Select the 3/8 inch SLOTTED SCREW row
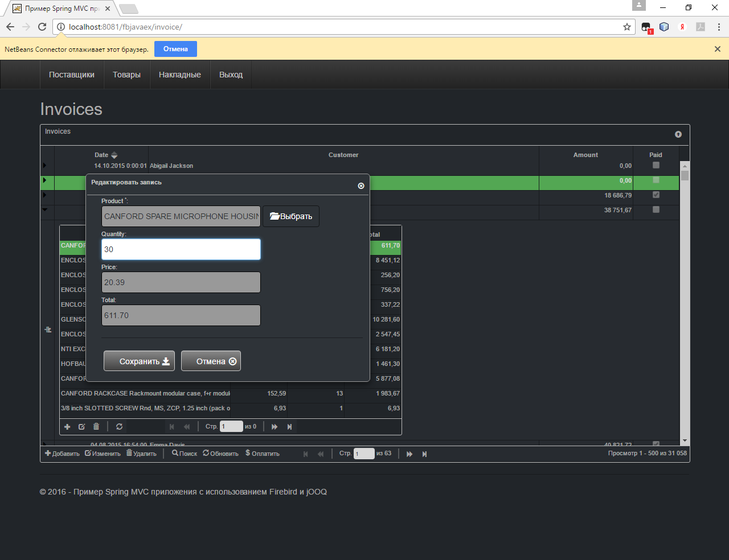 click(231, 408)
